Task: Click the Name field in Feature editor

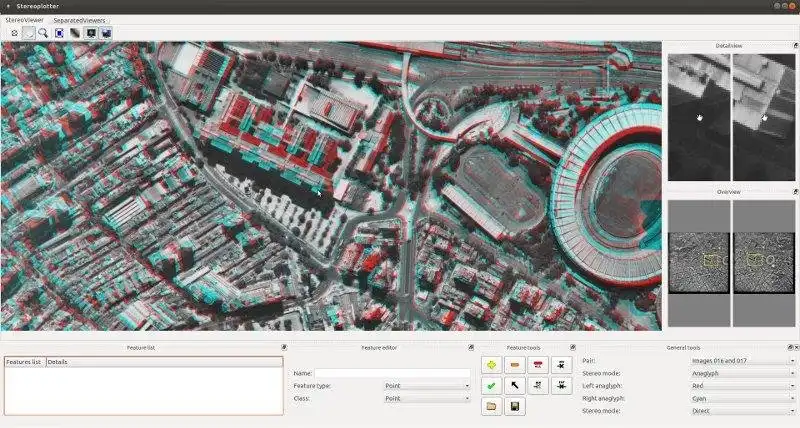Action: [393, 373]
